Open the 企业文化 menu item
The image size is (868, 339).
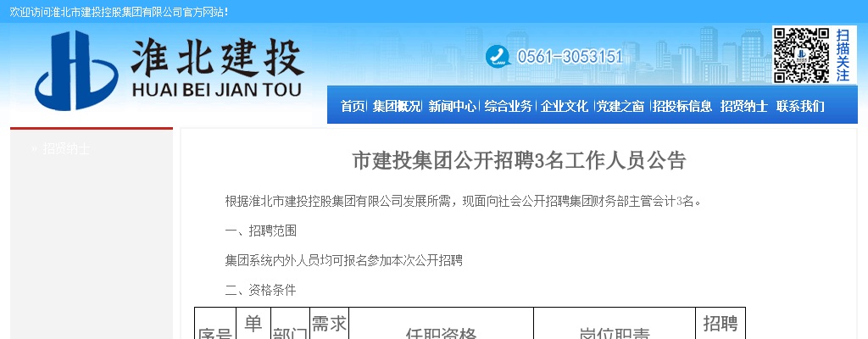pos(564,106)
